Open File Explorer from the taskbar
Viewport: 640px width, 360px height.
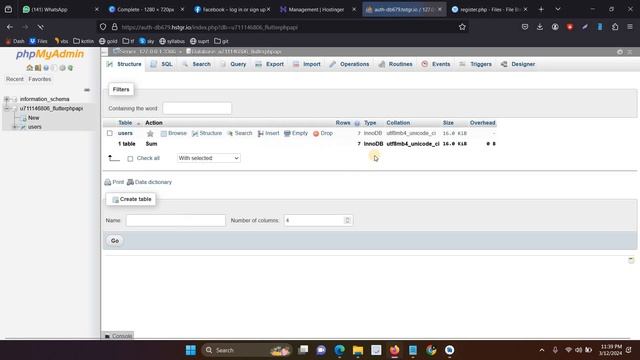coord(358,350)
